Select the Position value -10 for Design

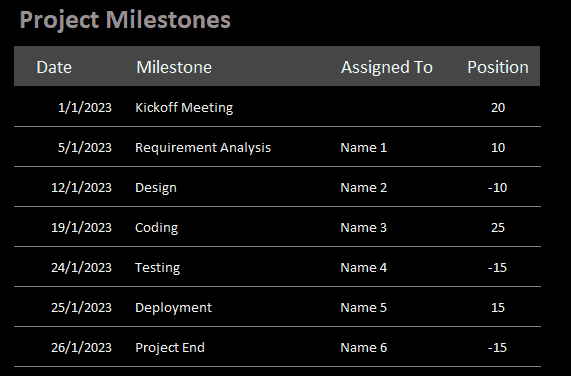tap(497, 187)
